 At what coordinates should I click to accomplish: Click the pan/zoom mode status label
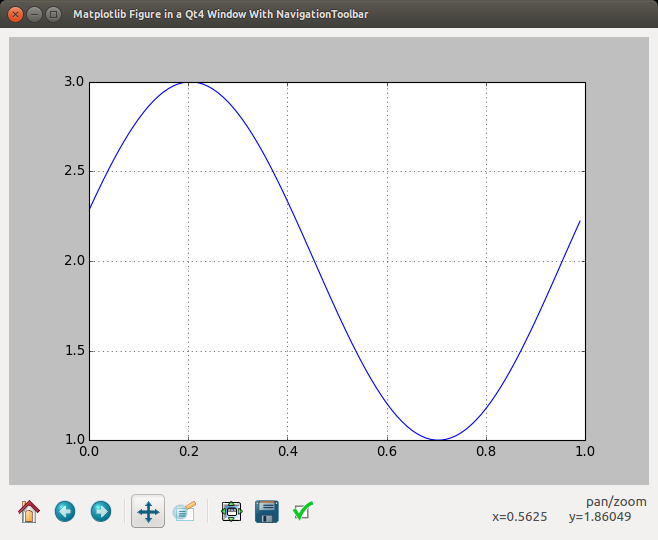[x=616, y=502]
